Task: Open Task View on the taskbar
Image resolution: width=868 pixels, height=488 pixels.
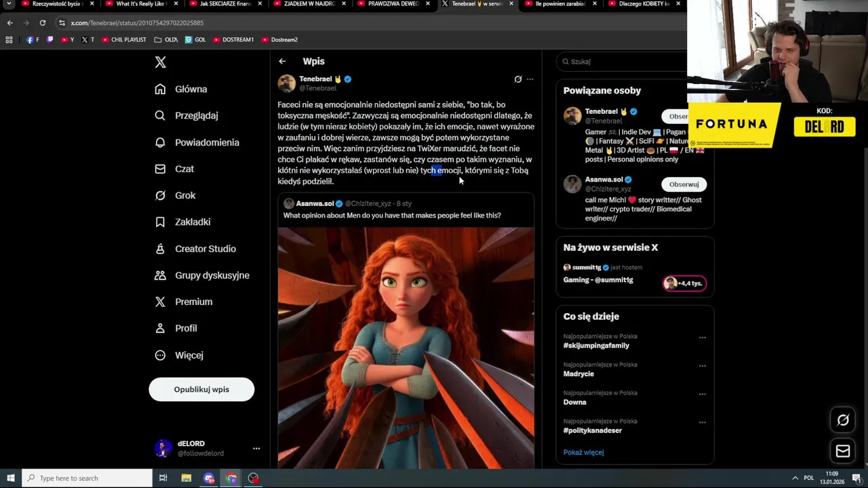Action: point(163,478)
